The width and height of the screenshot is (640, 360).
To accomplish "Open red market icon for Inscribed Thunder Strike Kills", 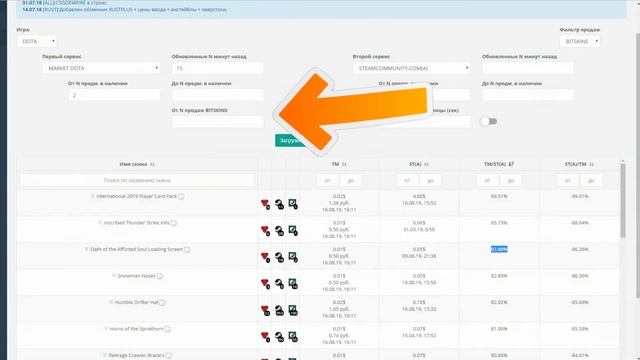I will [x=265, y=231].
